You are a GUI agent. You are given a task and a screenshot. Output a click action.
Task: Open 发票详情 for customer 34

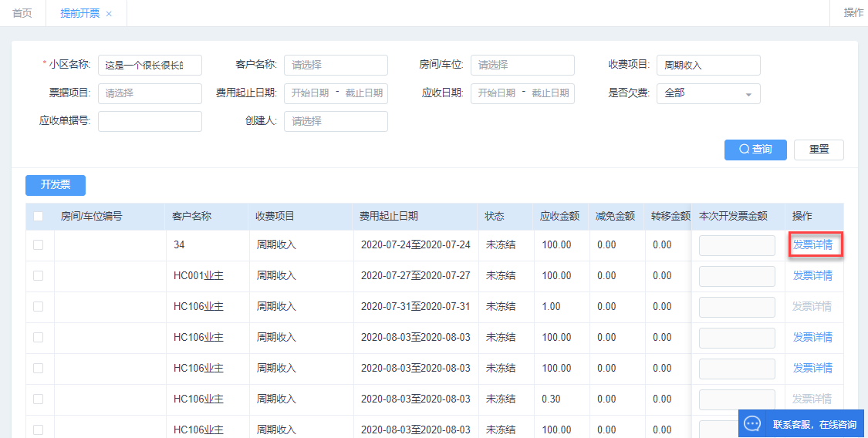coord(812,244)
